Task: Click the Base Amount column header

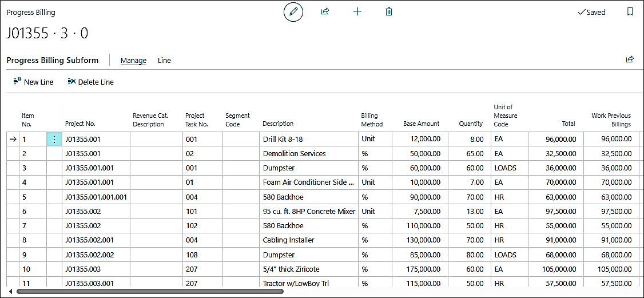Action: 421,124
